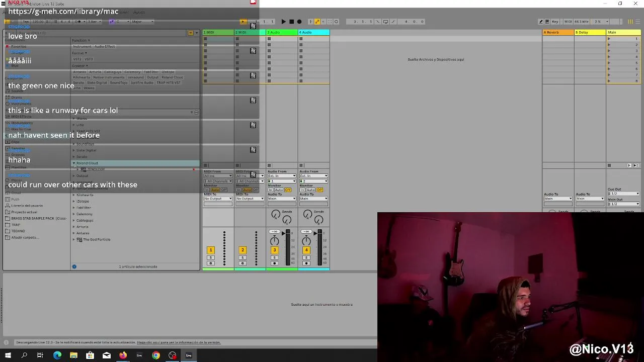
Task: Select the A Reverb return track header
Action: coord(558,32)
